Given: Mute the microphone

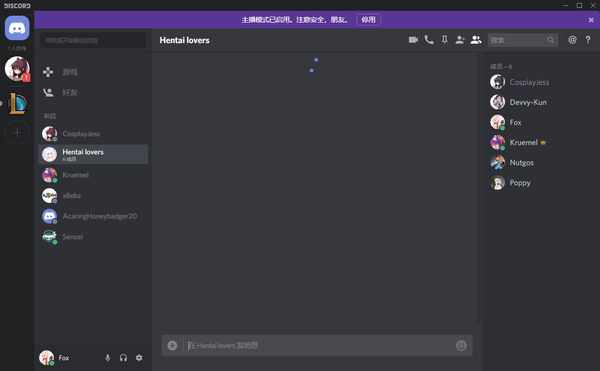Looking at the screenshot, I should coord(108,358).
